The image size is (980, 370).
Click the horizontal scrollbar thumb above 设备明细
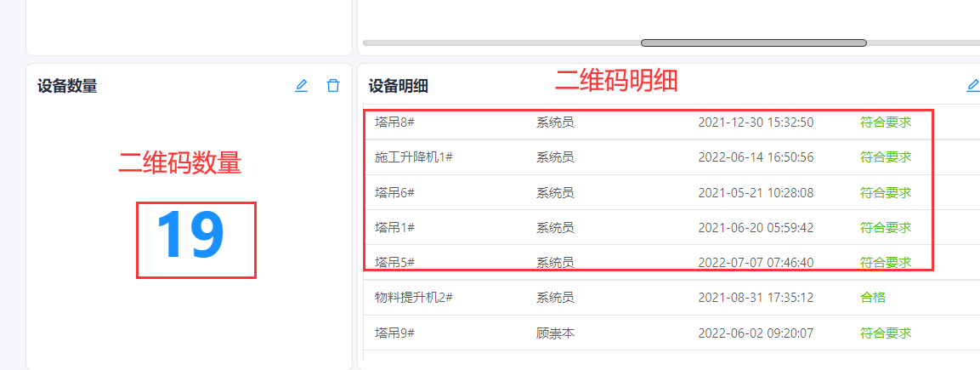[753, 43]
